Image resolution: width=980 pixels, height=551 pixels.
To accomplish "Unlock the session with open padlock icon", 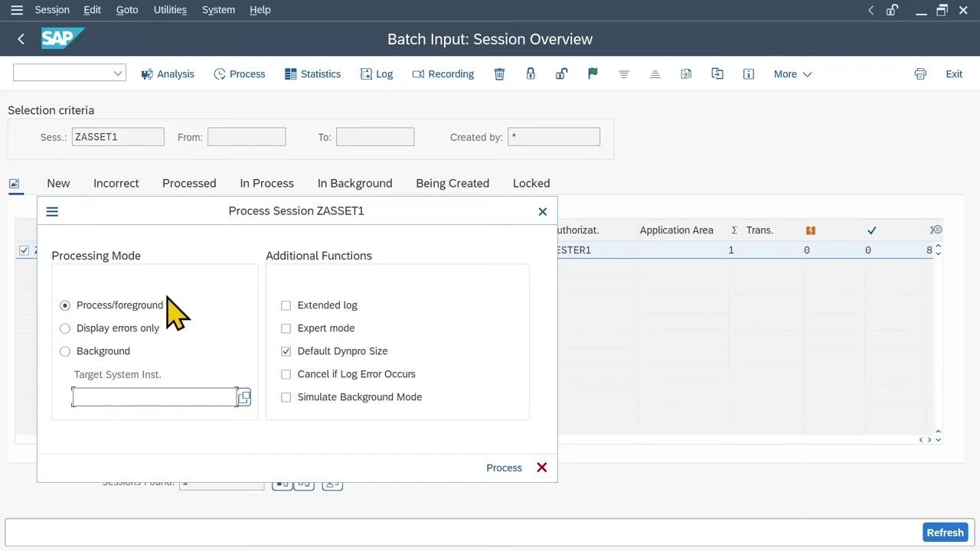I will [x=561, y=73].
